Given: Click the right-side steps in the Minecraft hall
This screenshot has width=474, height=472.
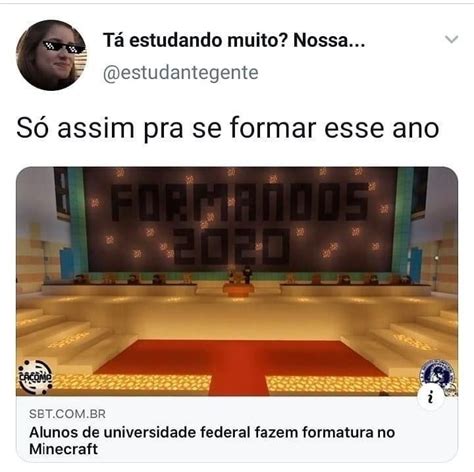Looking at the screenshot, I should tap(410, 337).
